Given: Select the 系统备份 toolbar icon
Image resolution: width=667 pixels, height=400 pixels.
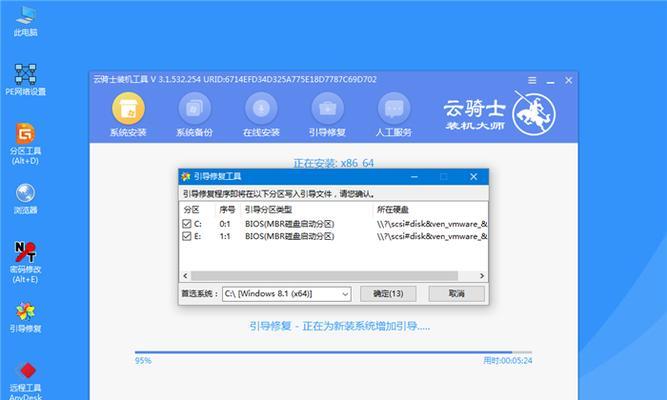Looking at the screenshot, I should click(x=194, y=115).
